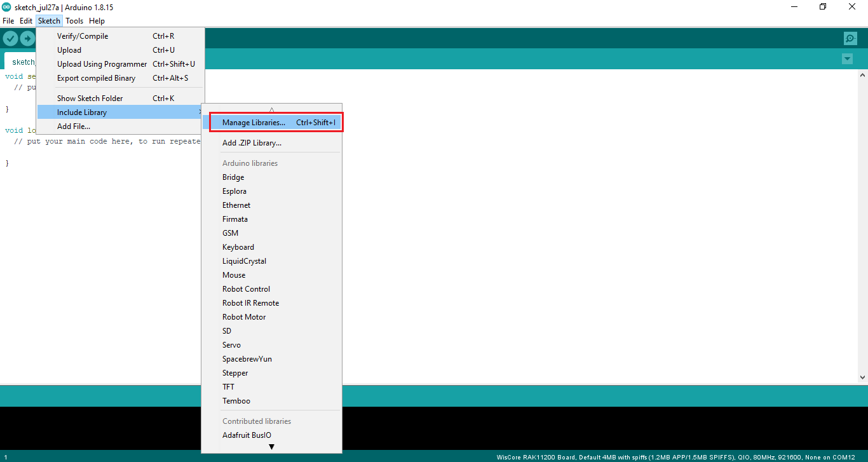Include the SpacebrewYun library

(x=272, y=359)
